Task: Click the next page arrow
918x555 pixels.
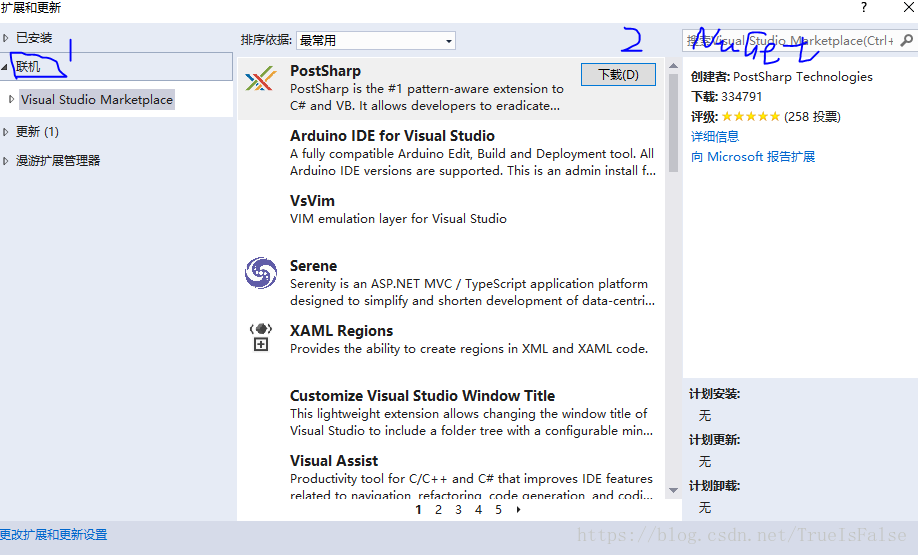Action: click(x=519, y=510)
